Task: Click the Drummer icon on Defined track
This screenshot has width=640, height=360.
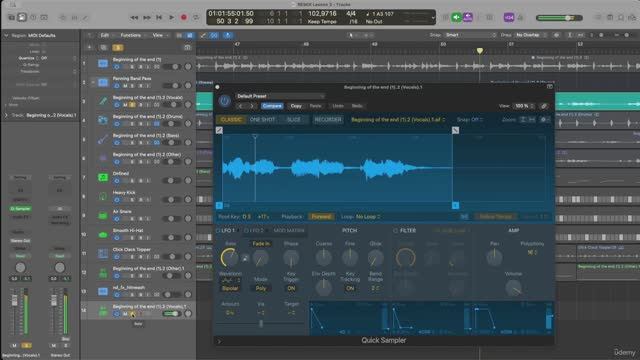Action: (103, 177)
